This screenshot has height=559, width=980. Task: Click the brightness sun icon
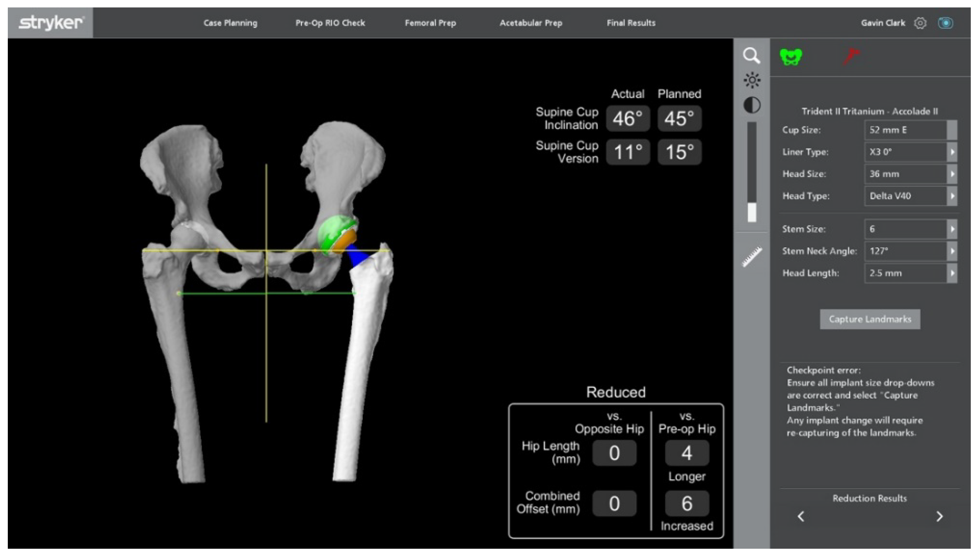[x=751, y=81]
